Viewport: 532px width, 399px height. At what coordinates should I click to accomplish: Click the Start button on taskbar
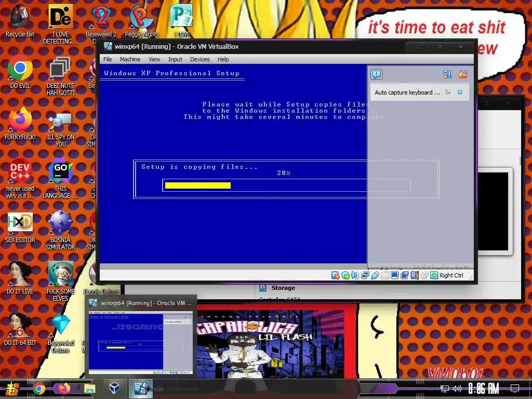[x=12, y=389]
